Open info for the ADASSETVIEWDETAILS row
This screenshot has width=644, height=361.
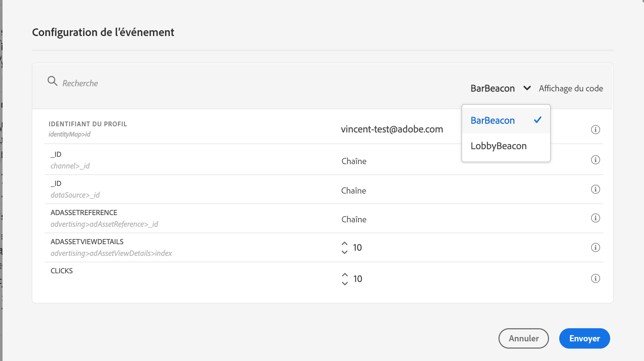(595, 247)
